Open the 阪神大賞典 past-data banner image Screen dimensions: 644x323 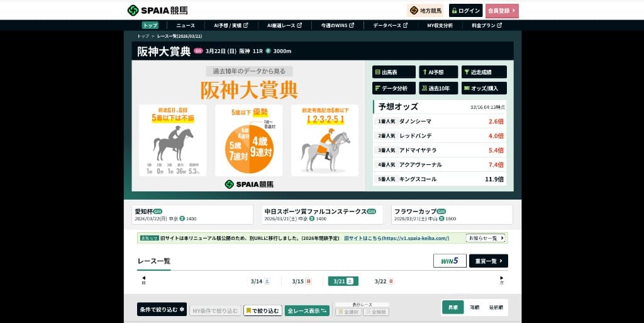pyautogui.click(x=248, y=126)
